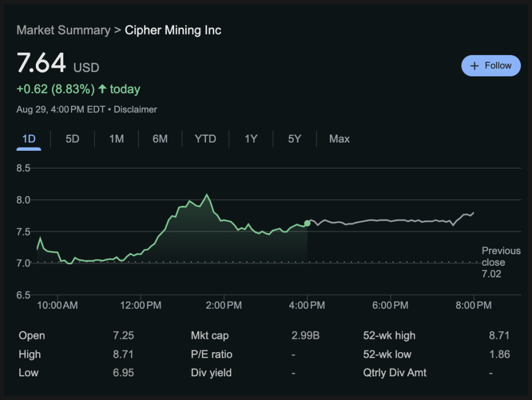Click the green up arrow next to today
This screenshot has width=532, height=400.
(102, 89)
